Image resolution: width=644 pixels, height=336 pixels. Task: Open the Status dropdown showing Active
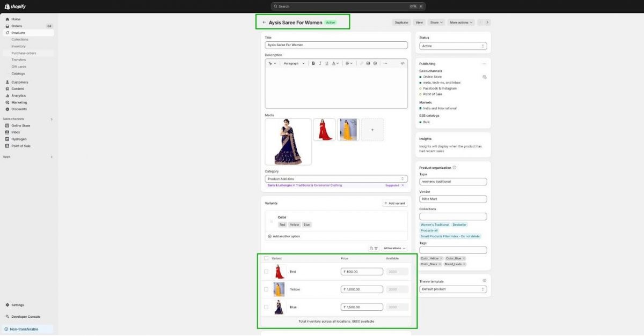453,46
